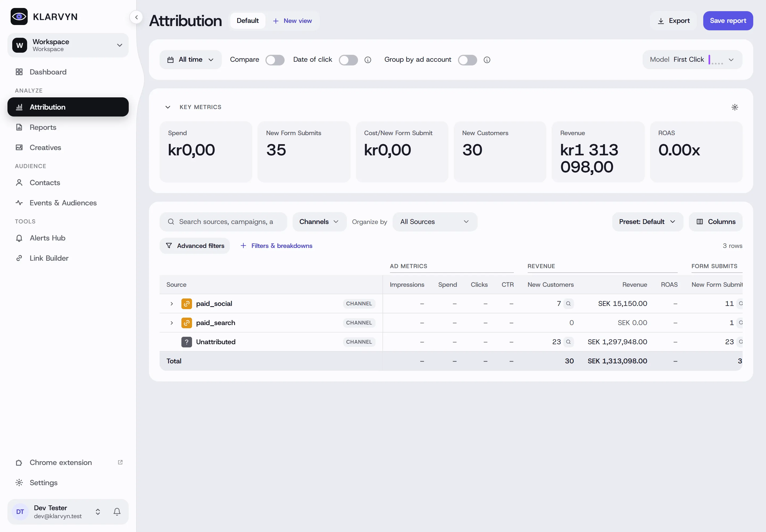Select the Default view tab
Image resolution: width=766 pixels, height=532 pixels.
tap(248, 21)
